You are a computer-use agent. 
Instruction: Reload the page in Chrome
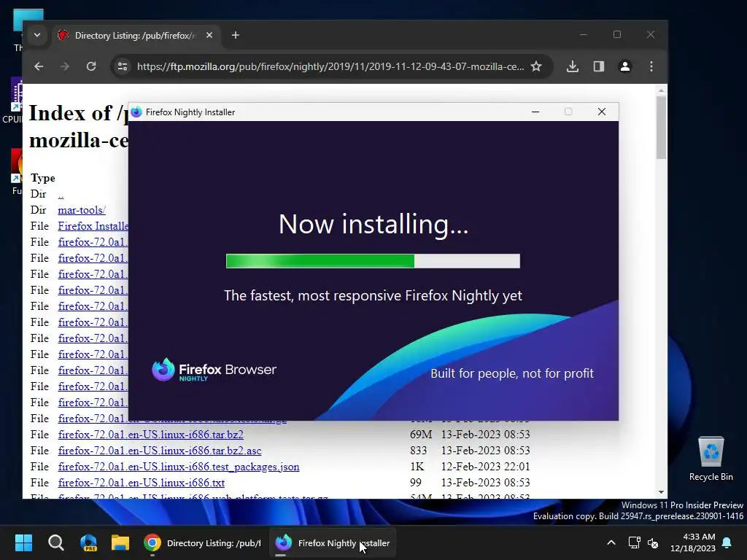tap(91, 66)
